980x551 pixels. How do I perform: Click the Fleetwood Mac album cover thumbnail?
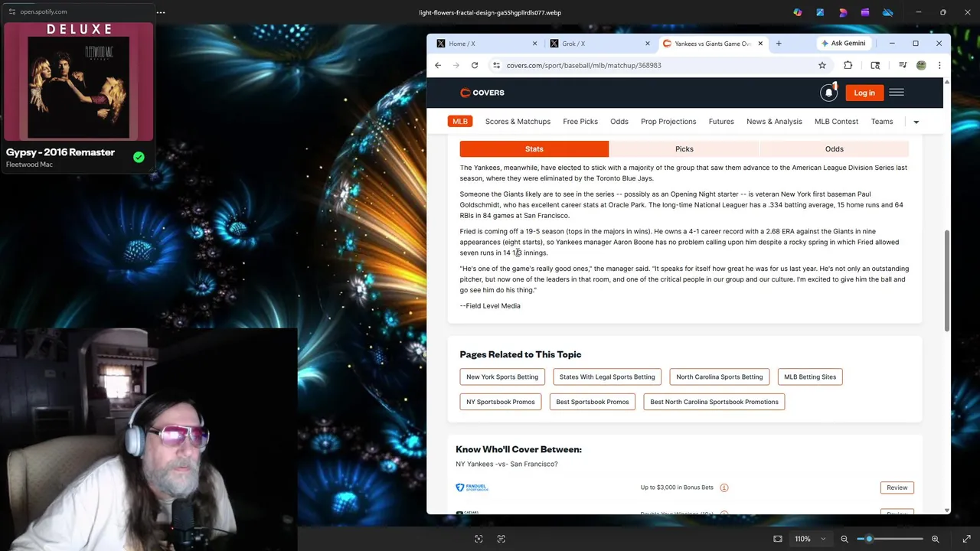(x=79, y=81)
